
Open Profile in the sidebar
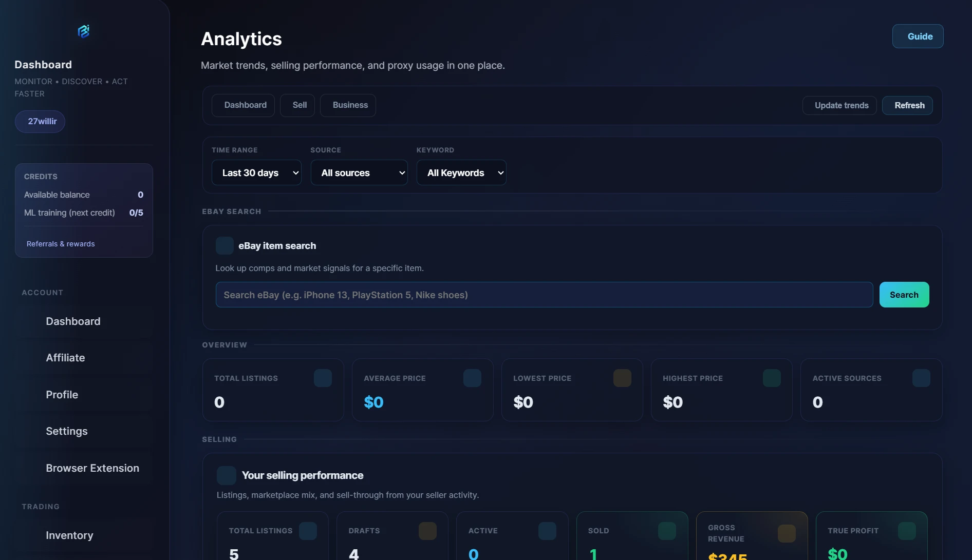tap(84, 395)
